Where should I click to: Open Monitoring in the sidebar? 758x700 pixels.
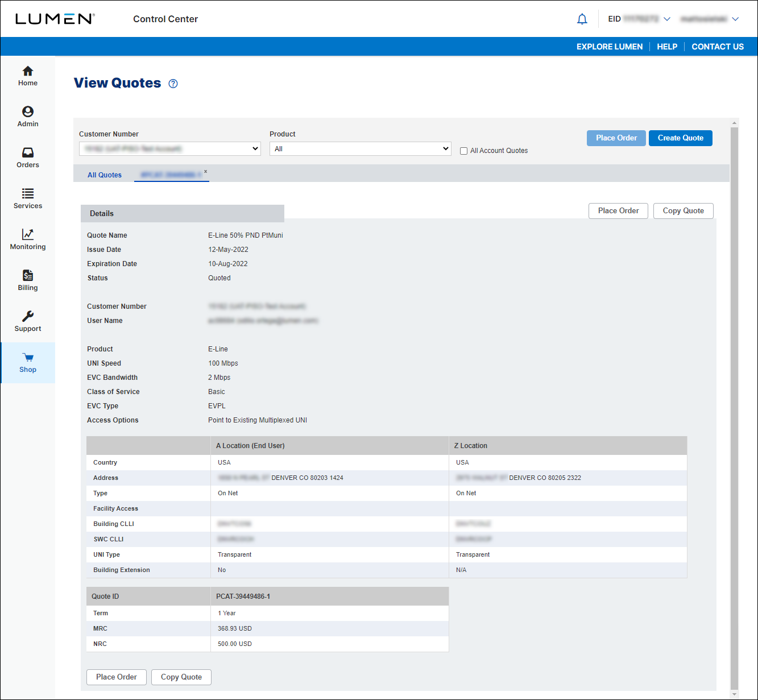click(27, 240)
